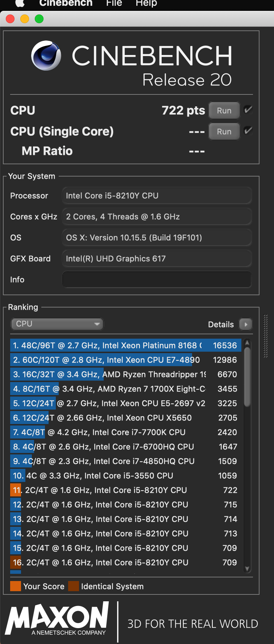
Task: Select ranking row 3 Ryzen Threadripper
Action: (126, 374)
